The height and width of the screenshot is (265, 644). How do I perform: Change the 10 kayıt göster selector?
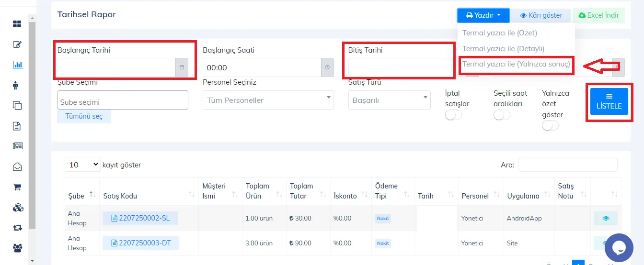point(82,165)
